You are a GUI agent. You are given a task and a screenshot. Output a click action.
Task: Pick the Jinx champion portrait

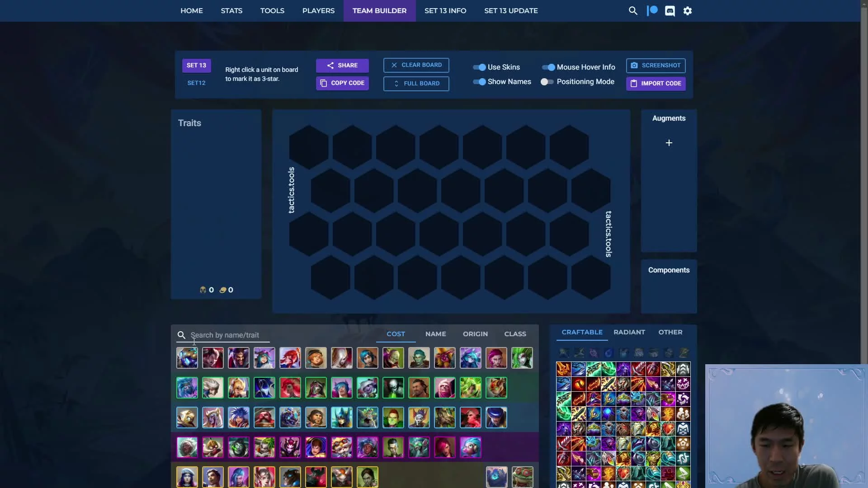click(x=238, y=477)
